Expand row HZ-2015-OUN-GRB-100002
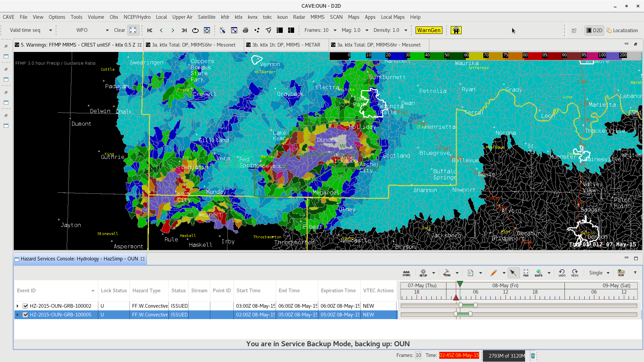This screenshot has height=362, width=644. [x=18, y=306]
